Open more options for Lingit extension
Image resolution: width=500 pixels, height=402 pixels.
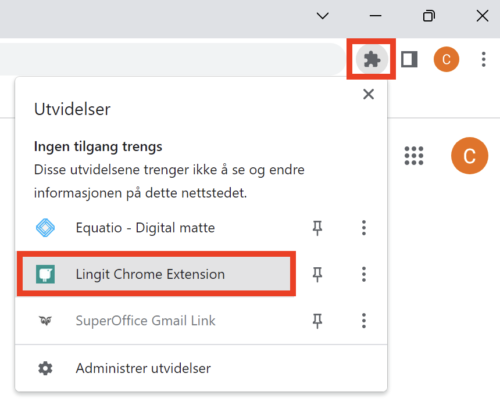pyautogui.click(x=364, y=274)
